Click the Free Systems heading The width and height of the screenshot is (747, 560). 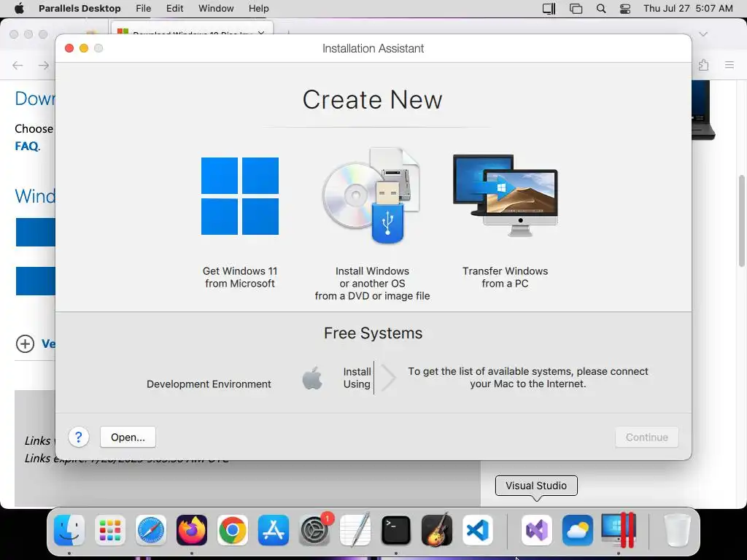point(373,332)
